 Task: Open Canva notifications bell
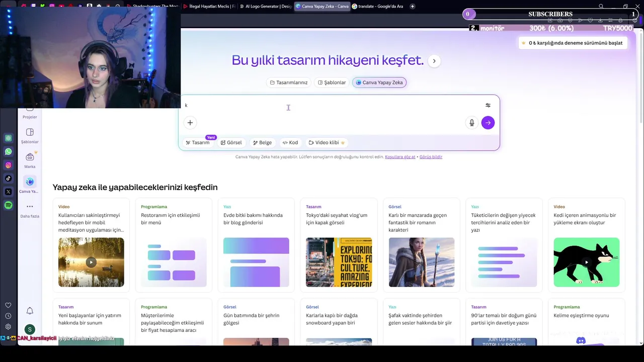coord(30,311)
